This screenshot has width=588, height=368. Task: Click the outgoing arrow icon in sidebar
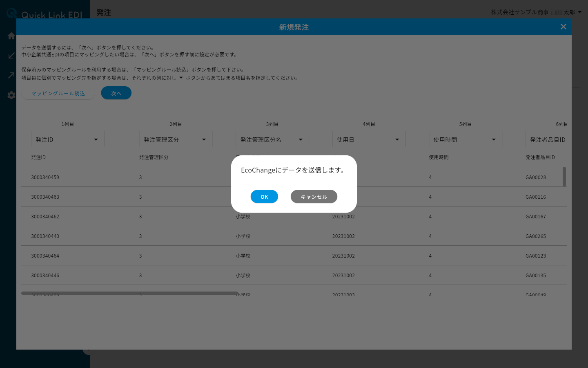pos(11,75)
